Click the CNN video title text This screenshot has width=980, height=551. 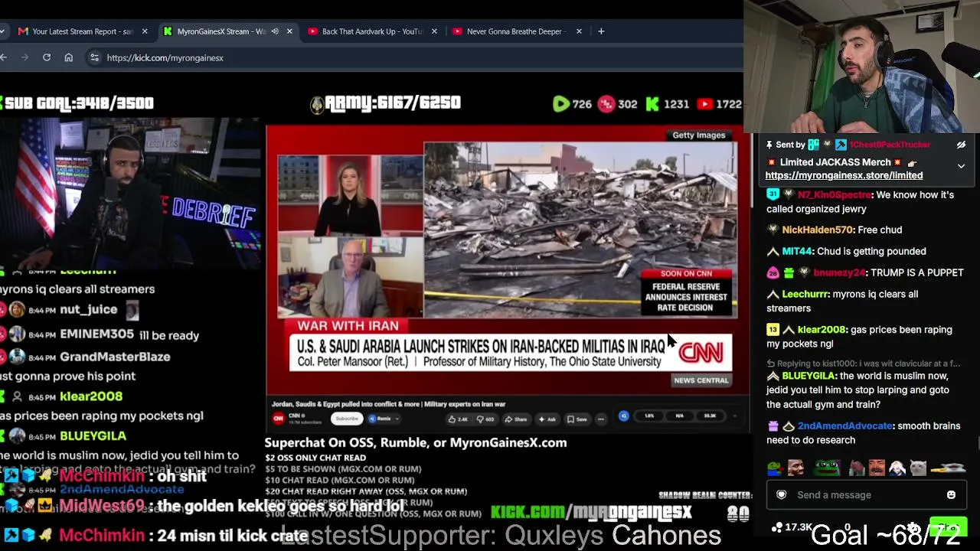point(388,404)
